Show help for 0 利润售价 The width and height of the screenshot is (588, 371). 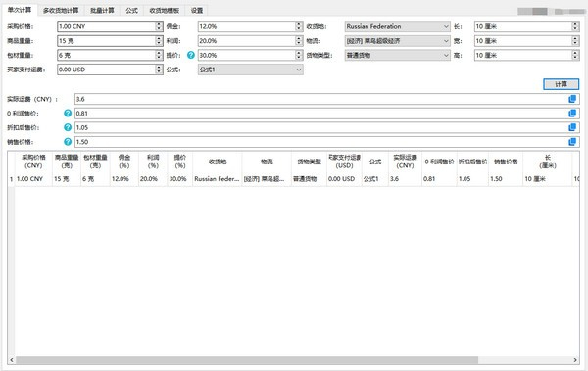[x=68, y=114]
